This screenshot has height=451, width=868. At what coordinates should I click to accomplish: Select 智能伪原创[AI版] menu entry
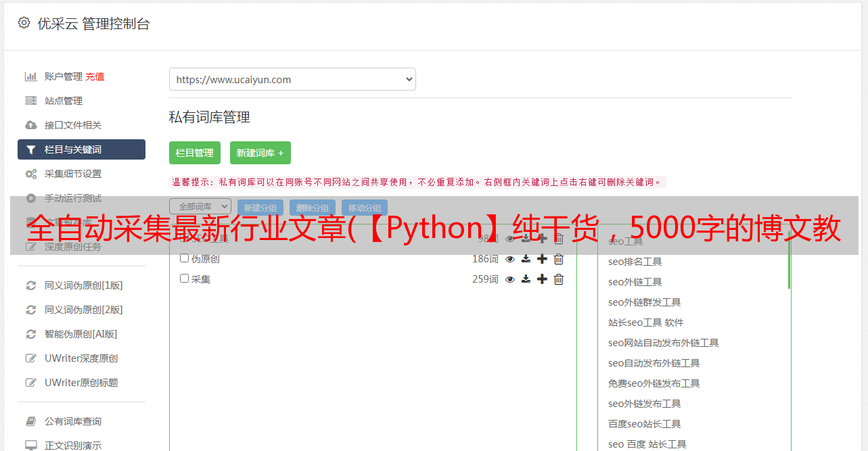[x=81, y=334]
